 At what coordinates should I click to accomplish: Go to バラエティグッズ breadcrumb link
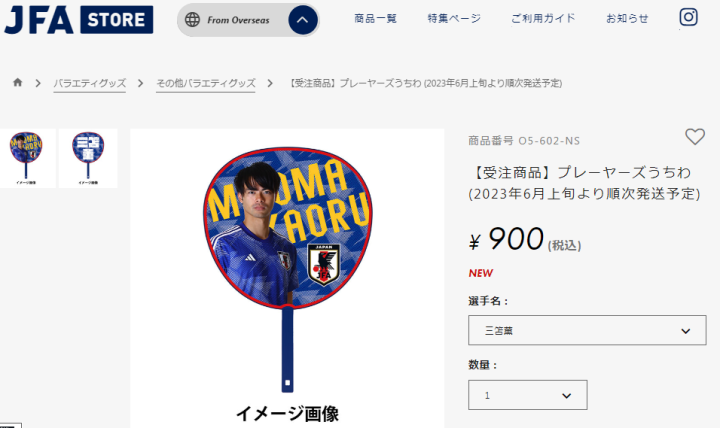(90, 83)
